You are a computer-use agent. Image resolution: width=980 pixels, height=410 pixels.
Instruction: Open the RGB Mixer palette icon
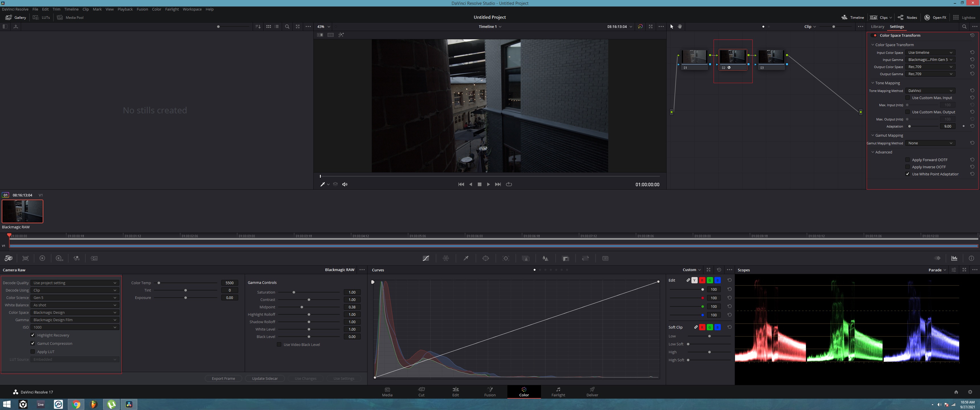tap(76, 258)
